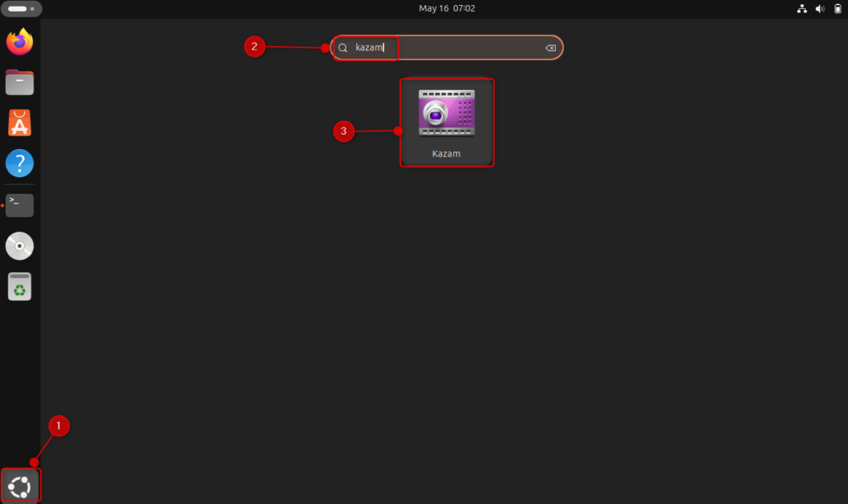Click the magnifier icon in search bar
Image resolution: width=848 pixels, height=504 pixels.
(342, 47)
